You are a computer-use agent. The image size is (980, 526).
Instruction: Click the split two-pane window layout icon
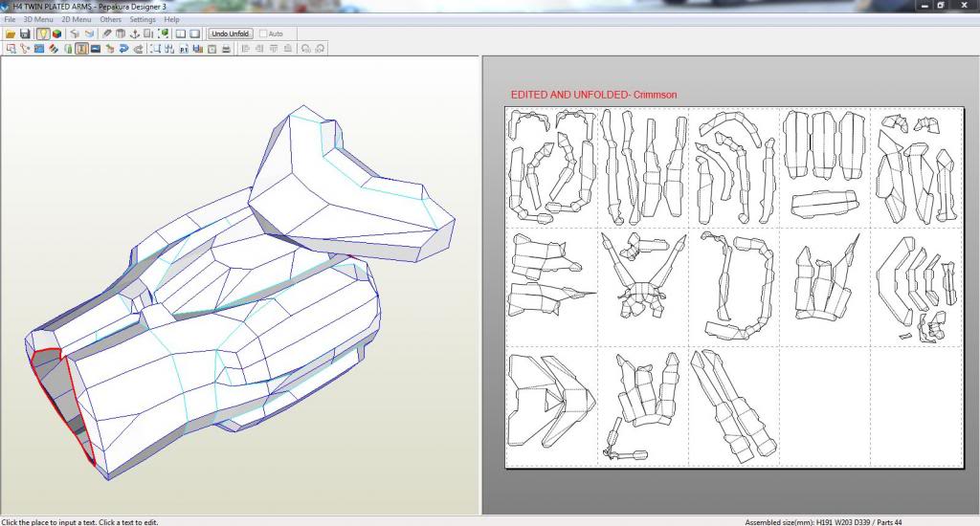(180, 33)
